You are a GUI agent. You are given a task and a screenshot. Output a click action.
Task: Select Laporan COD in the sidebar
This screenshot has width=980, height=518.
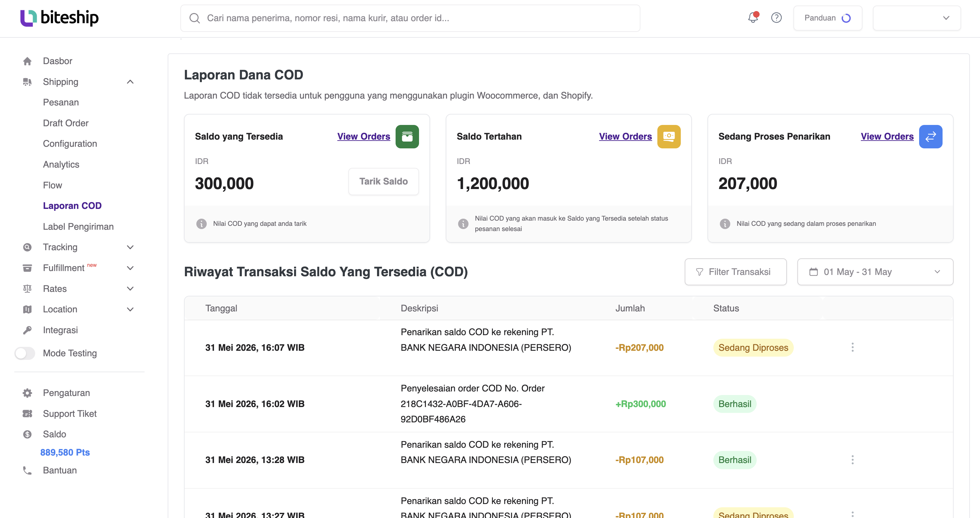pos(72,206)
